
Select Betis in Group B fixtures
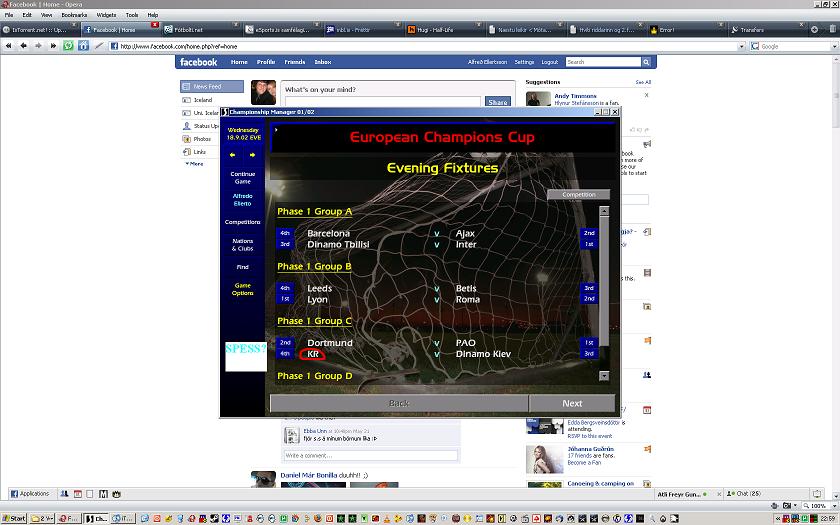point(466,288)
